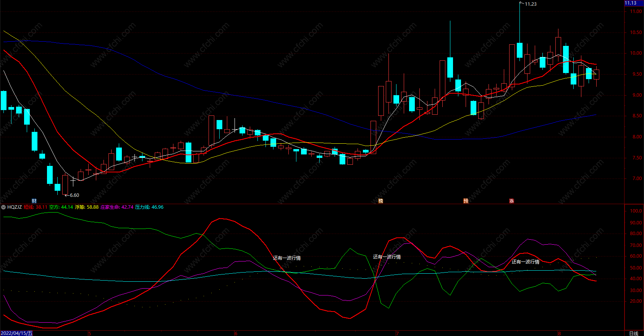Click the 10.50 price axis label
644x336 pixels.
[x=636, y=32]
